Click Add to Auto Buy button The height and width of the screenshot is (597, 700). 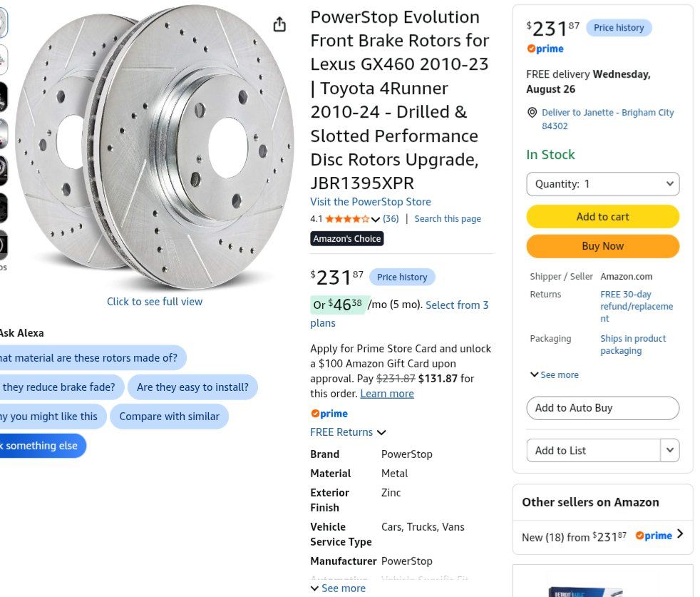[602, 408]
